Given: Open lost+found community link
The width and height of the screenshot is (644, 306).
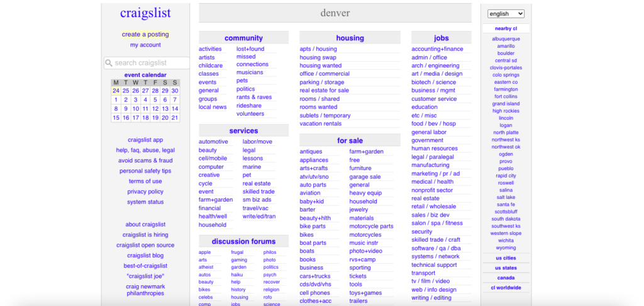Looking at the screenshot, I should tap(250, 49).
